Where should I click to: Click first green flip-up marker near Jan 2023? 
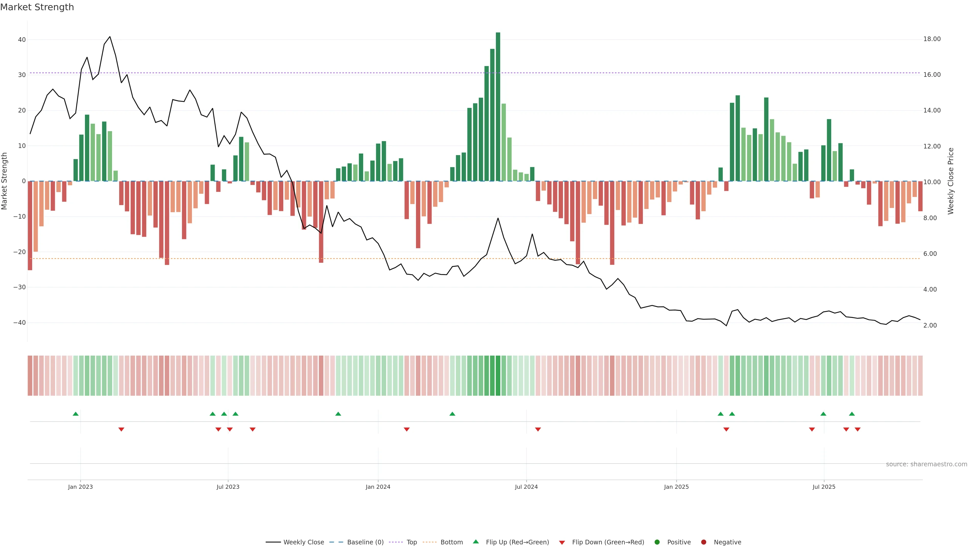76,414
